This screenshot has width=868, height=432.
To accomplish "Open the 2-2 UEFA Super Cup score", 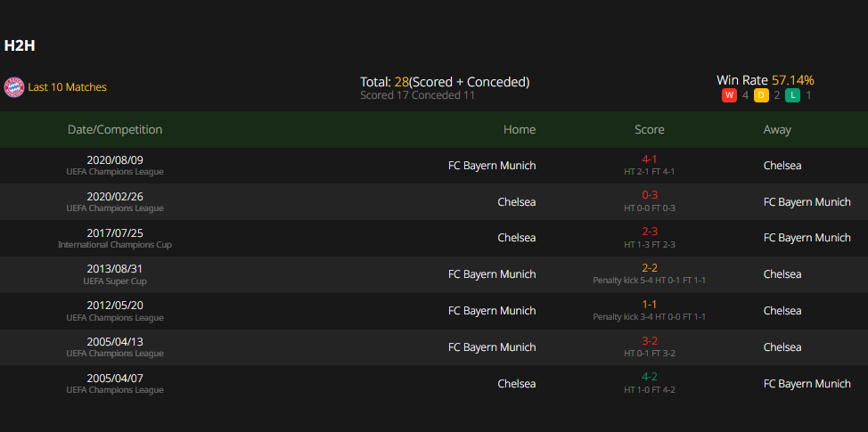I will pyautogui.click(x=650, y=268).
